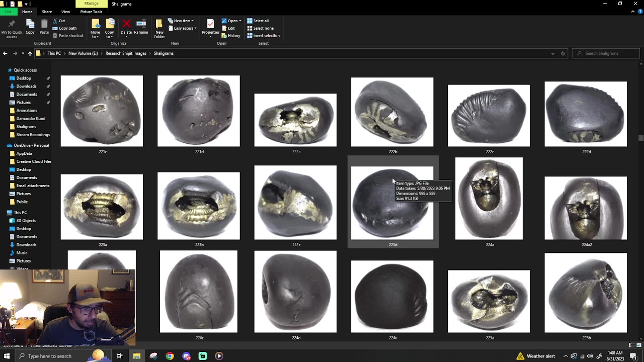Go up one folder level with the up arrow
Screen dimensions: 644x362
click(x=30, y=53)
